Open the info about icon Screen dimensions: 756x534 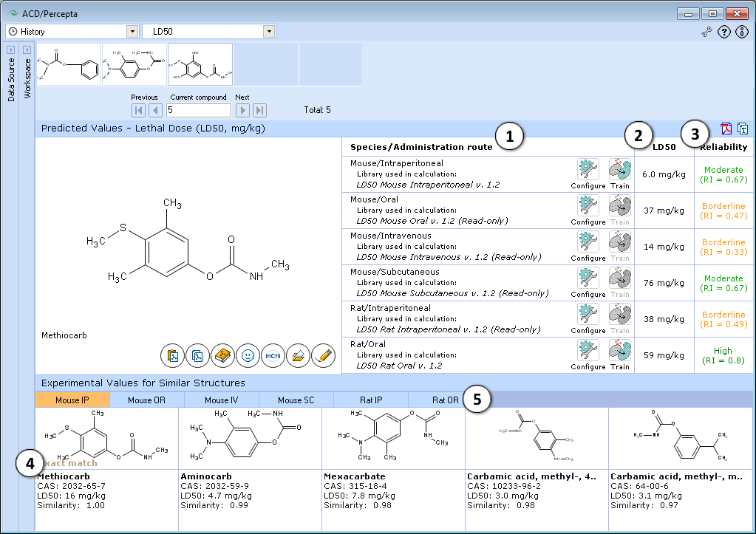coord(741,32)
